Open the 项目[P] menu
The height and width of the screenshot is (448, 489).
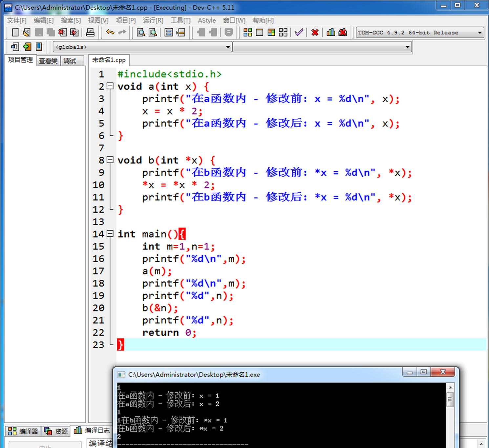click(126, 20)
